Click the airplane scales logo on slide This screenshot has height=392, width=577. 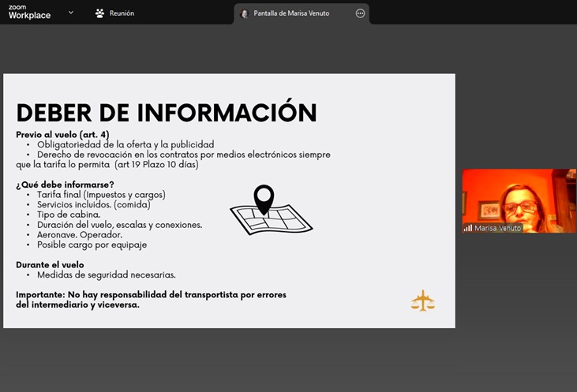pos(423,301)
